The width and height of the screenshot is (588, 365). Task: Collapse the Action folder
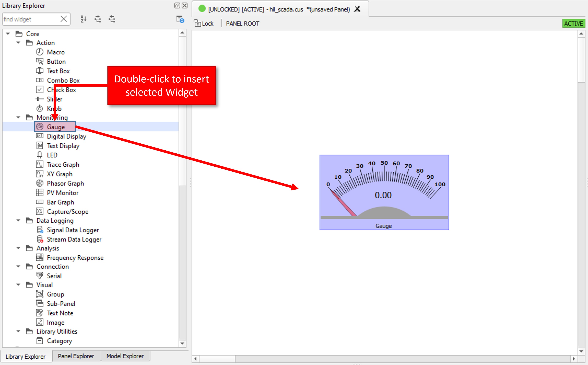pyautogui.click(x=18, y=43)
